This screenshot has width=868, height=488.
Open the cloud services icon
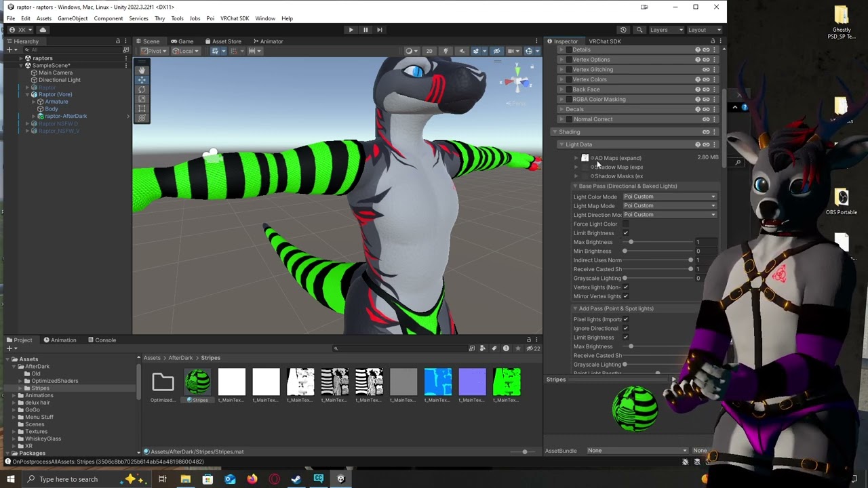click(43, 30)
